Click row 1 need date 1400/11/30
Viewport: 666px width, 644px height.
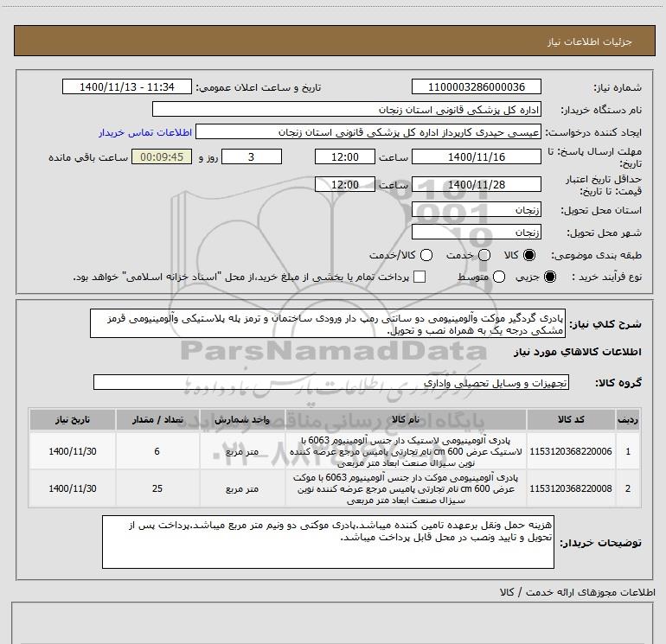click(72, 451)
